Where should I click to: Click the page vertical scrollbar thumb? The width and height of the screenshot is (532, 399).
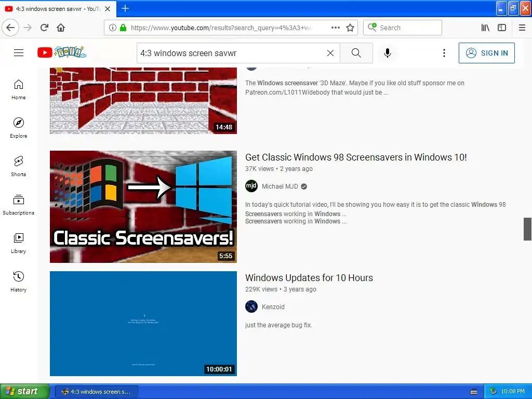pyautogui.click(x=527, y=229)
